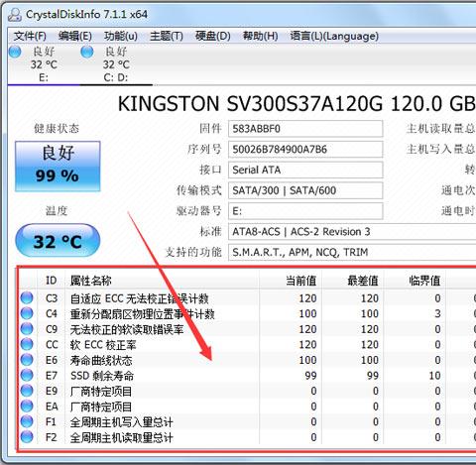
Task: Click the standard field ATA8-ACS | ACS-2 Revision 3
Action: (x=352, y=232)
